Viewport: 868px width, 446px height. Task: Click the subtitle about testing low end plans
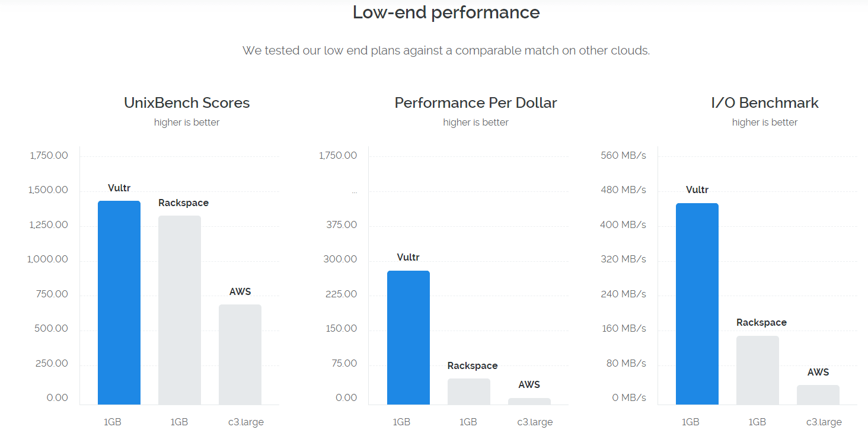[446, 50]
